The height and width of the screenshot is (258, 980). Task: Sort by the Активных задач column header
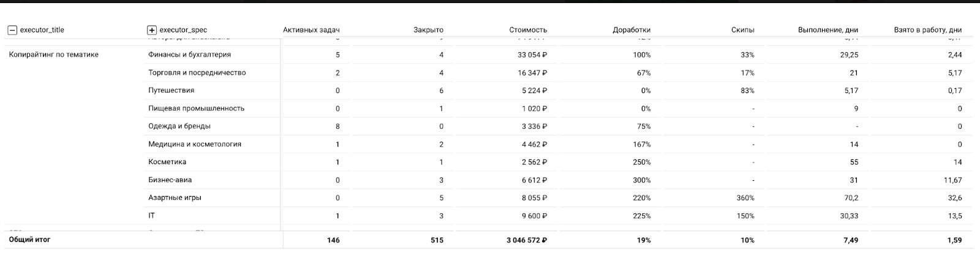311,29
